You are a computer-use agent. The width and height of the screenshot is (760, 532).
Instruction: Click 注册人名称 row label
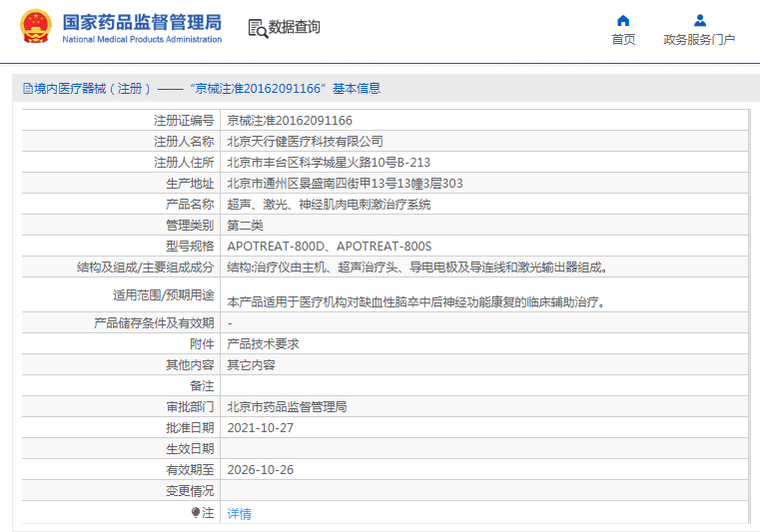(x=184, y=141)
